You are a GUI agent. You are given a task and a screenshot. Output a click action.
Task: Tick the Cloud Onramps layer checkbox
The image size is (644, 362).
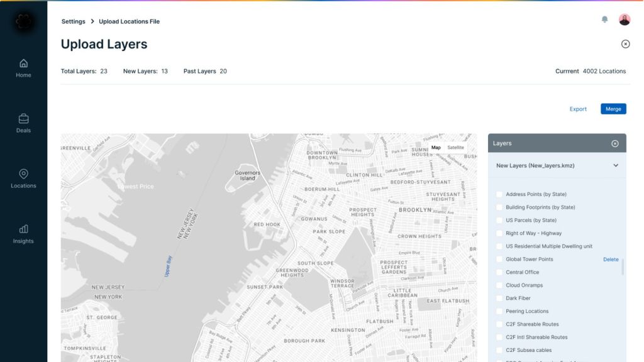(499, 285)
